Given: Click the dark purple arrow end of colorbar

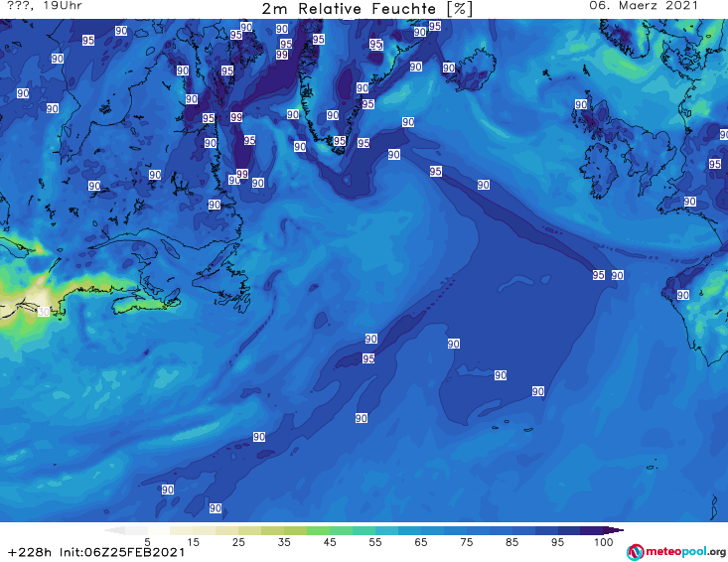Looking at the screenshot, I should coord(614,530).
